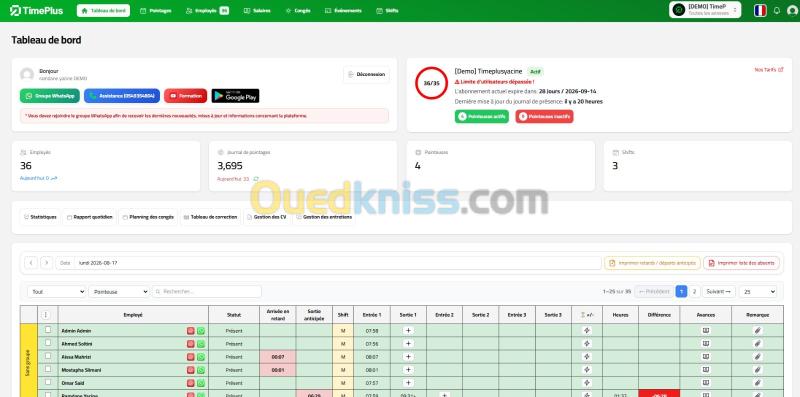Open the user avatar in the top bar
This screenshot has width=800, height=397.
point(792,10)
